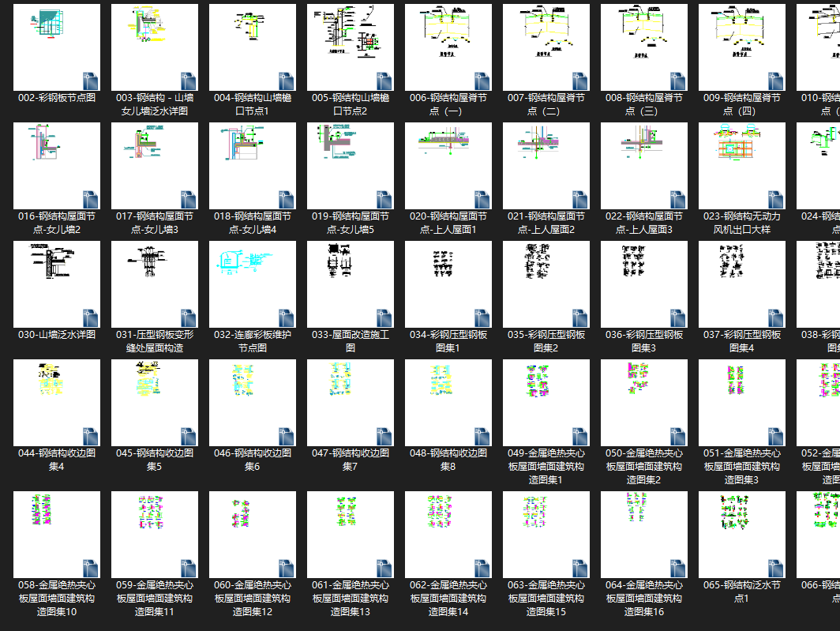Click 061-金属绝热夹心板构造图集13 thumbnail
This screenshot has height=631, width=840.
(x=351, y=535)
